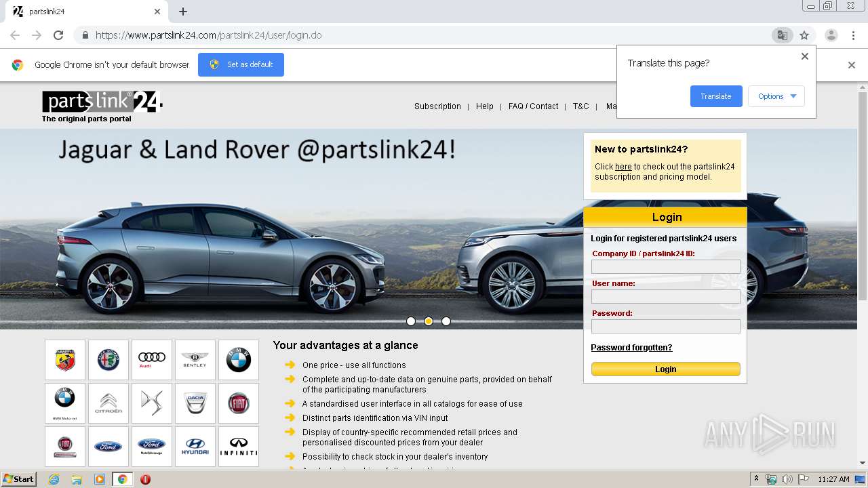
Task: Open the media player taskbar icon
Action: coord(100,479)
